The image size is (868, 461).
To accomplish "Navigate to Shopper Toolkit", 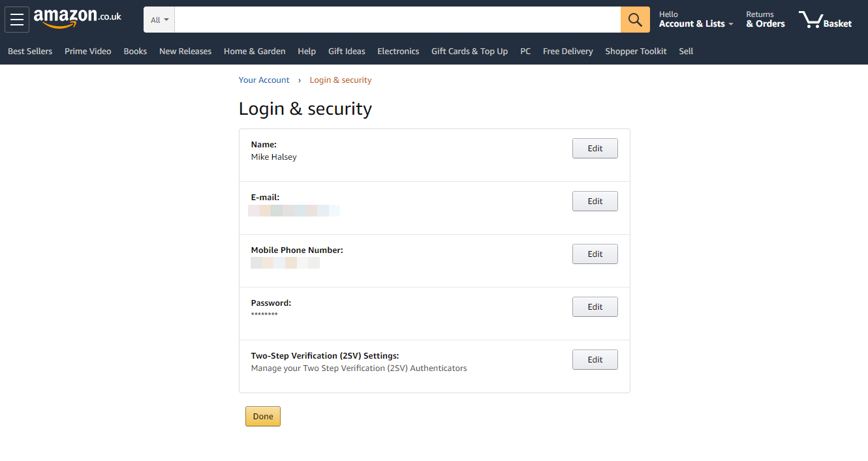I will click(636, 52).
